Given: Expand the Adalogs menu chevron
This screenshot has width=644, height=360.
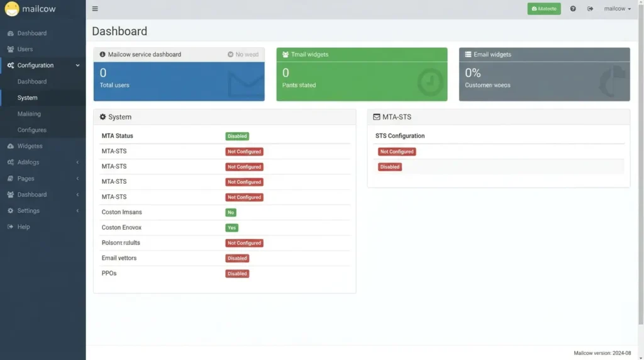Looking at the screenshot, I should click(77, 162).
